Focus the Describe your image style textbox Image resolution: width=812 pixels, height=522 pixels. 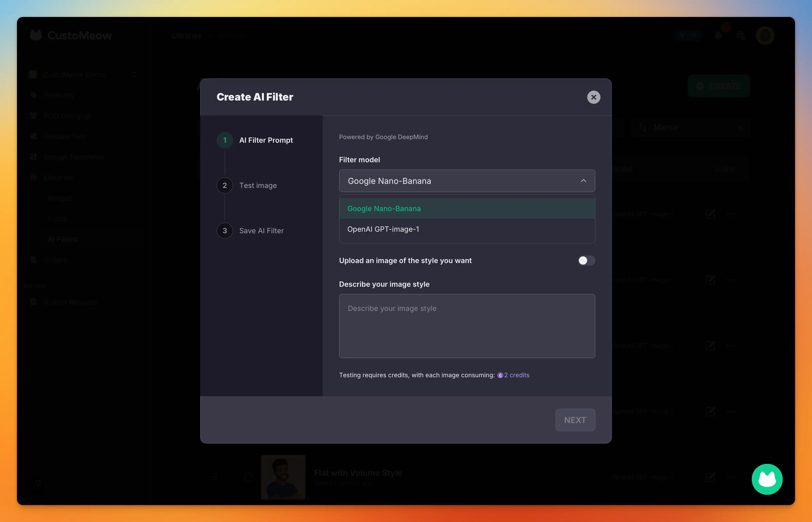pos(467,326)
